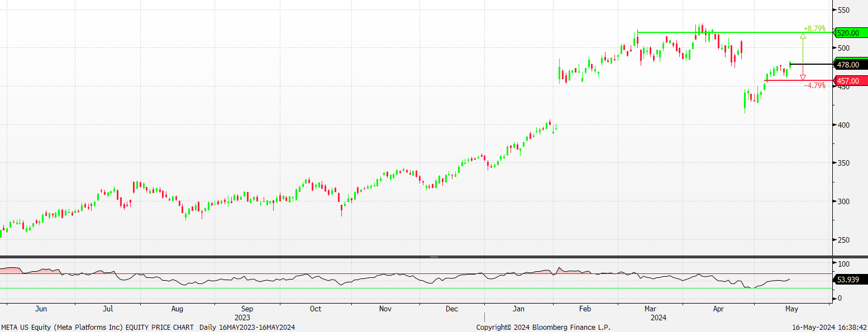The image size is (868, 332).
Task: Click the 2023 year label
Action: pyautogui.click(x=242, y=317)
